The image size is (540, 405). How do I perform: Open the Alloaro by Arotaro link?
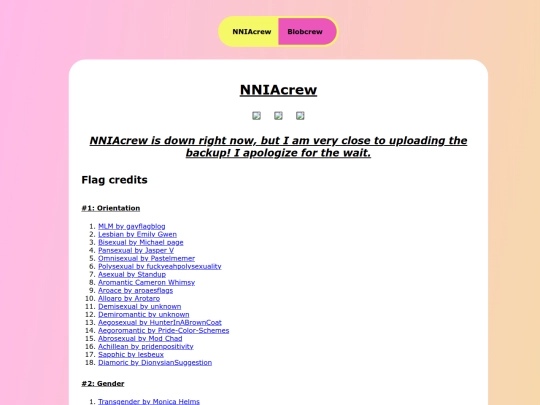point(129,298)
